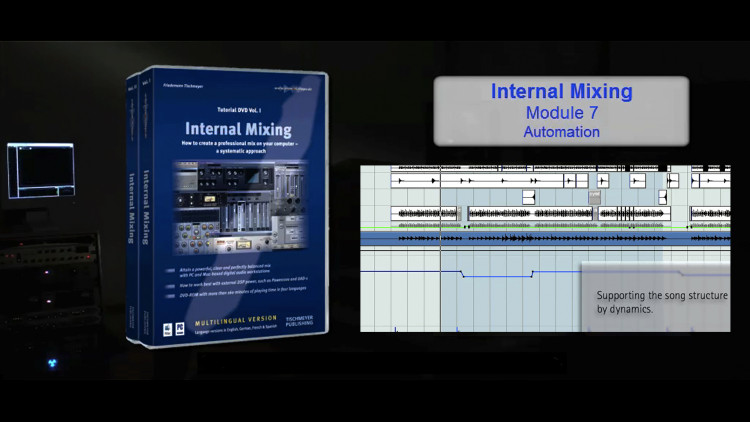
Task: Click the playhead cursor line in the arrangement
Action: coord(441,249)
